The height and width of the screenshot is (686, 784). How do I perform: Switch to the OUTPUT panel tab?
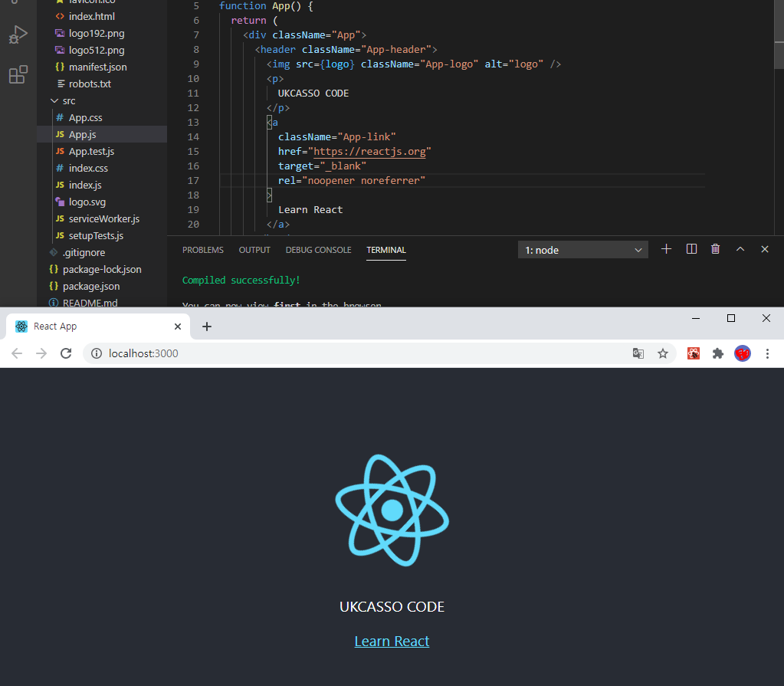254,250
